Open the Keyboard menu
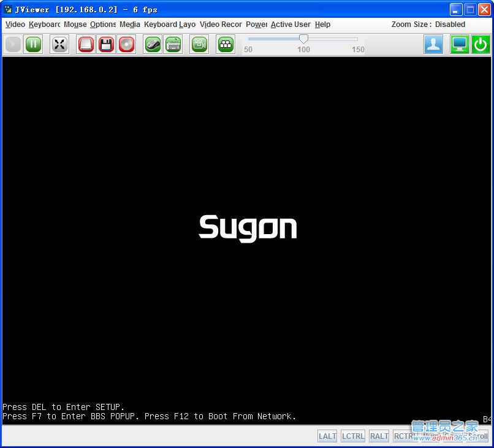 coord(44,25)
